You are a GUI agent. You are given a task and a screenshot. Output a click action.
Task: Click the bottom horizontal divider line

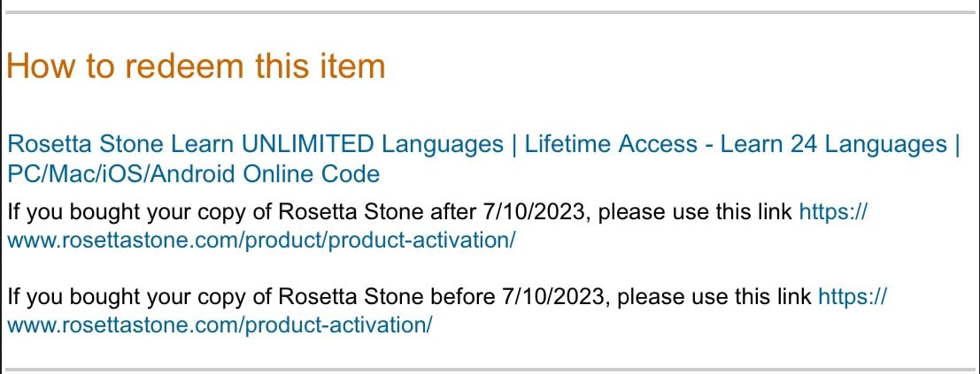click(x=490, y=370)
